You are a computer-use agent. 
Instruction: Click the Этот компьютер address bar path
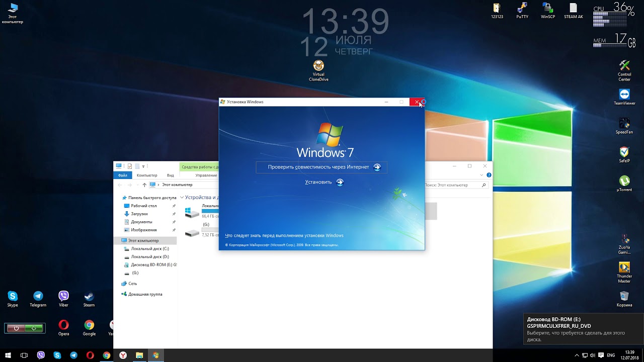[x=177, y=185]
